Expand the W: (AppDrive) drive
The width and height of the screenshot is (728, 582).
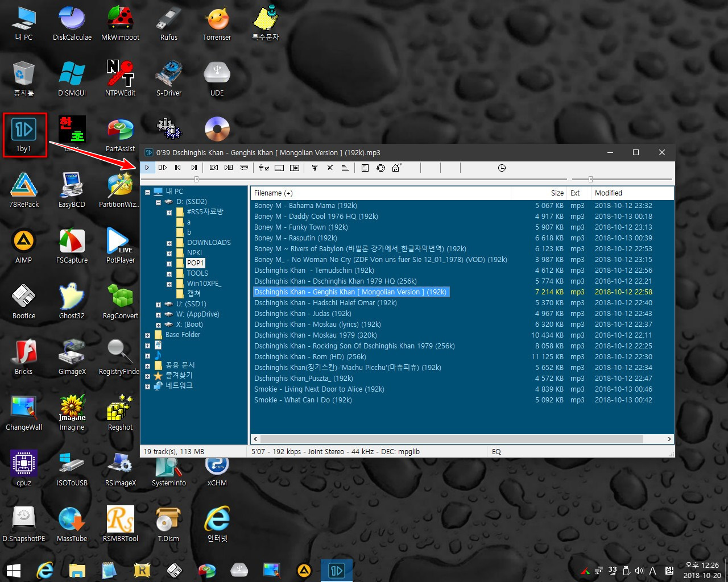(x=158, y=314)
